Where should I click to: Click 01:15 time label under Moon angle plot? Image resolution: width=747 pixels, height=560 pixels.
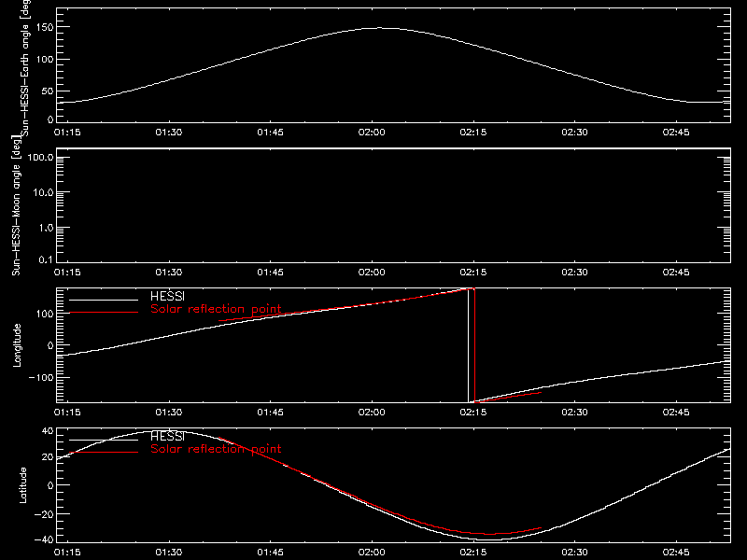(x=67, y=272)
